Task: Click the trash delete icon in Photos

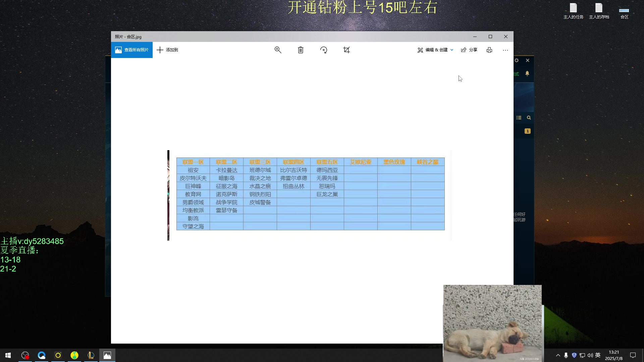Action: (x=301, y=50)
